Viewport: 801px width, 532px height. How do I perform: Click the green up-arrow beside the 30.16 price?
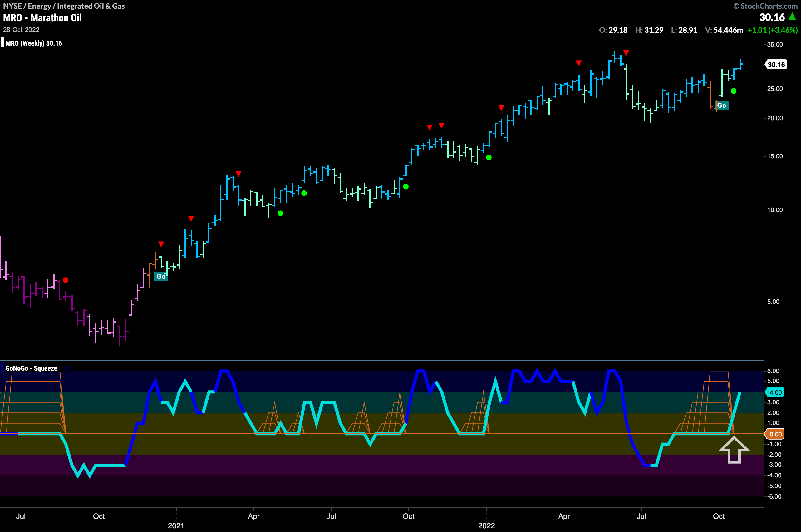pos(793,16)
